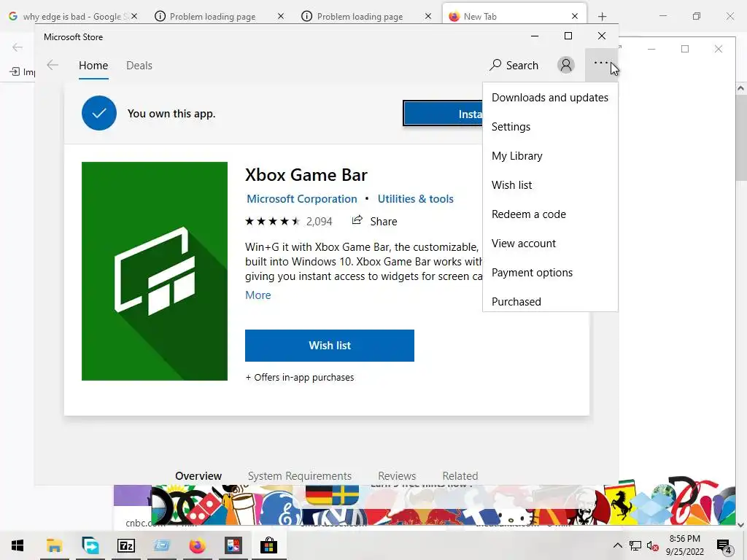Open the Related tab

pos(460,475)
